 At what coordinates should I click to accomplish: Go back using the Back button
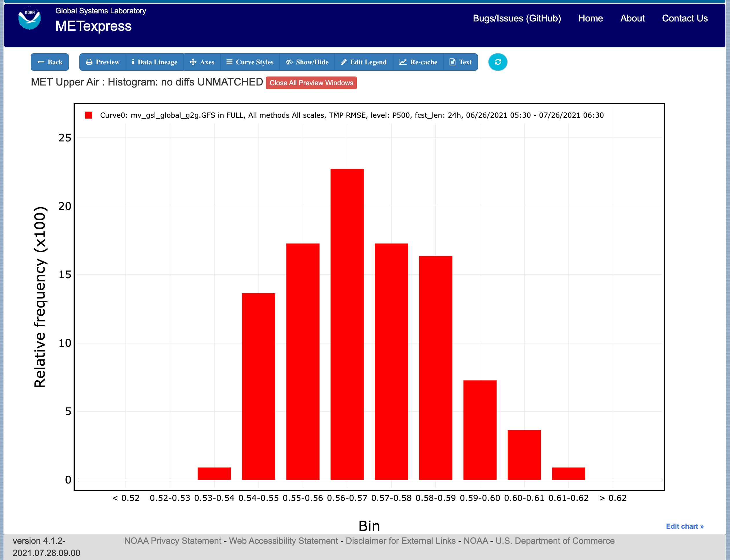(x=50, y=62)
